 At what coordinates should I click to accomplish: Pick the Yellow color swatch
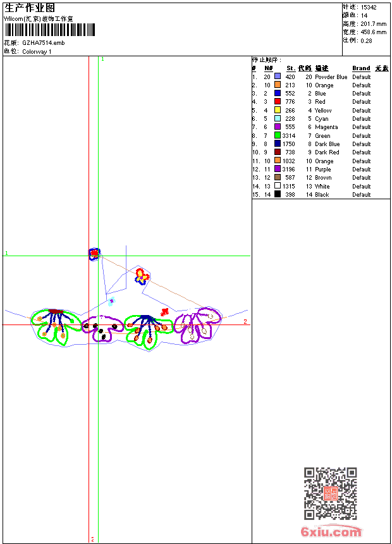coord(278,110)
